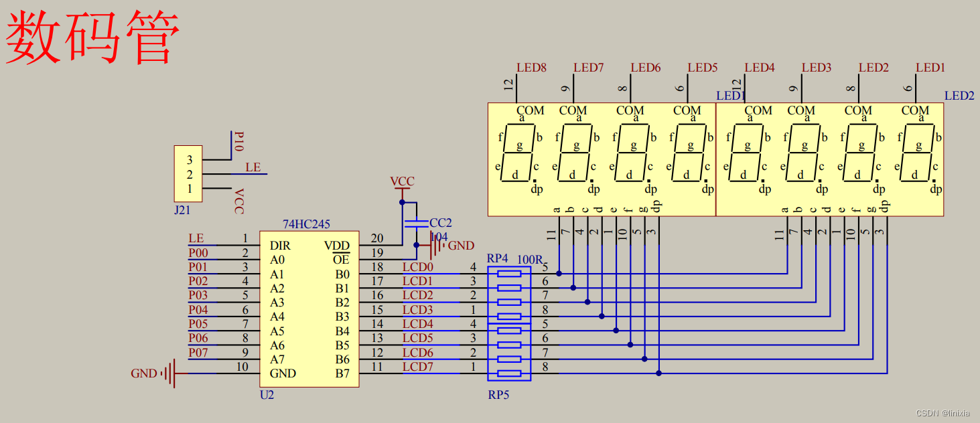Click the LE label beside connector J21
The image size is (980, 423).
tap(253, 167)
